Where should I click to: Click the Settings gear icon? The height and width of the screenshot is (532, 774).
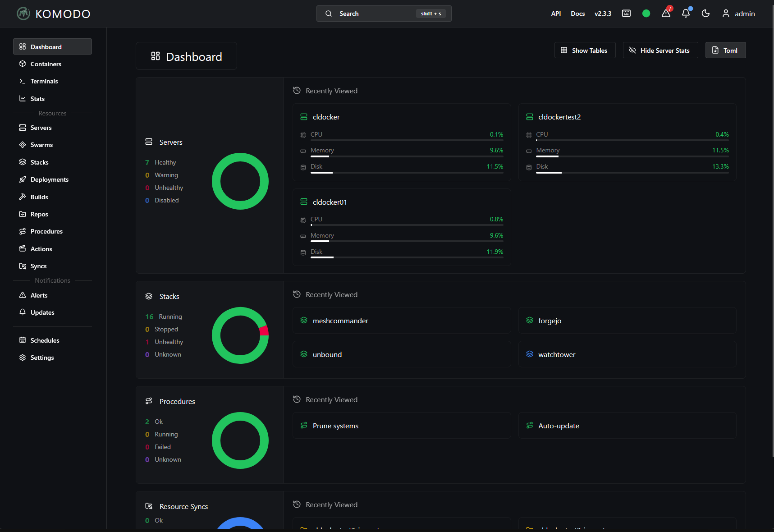pos(23,358)
